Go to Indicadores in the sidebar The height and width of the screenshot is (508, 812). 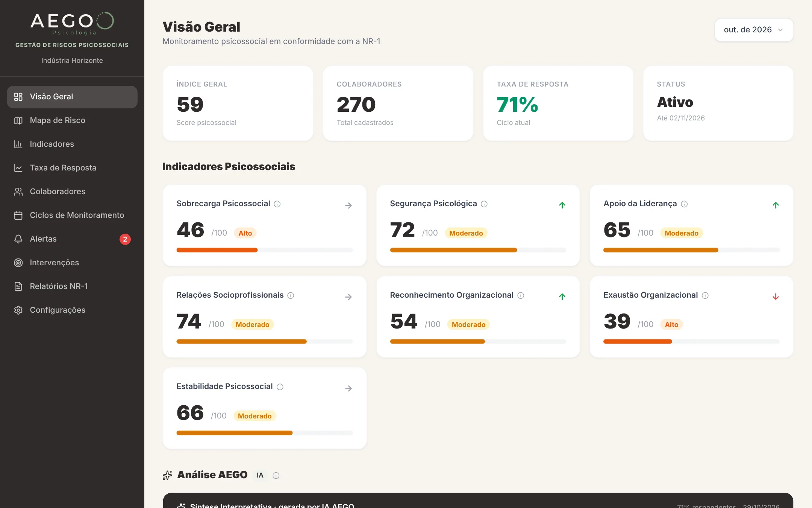(72, 144)
